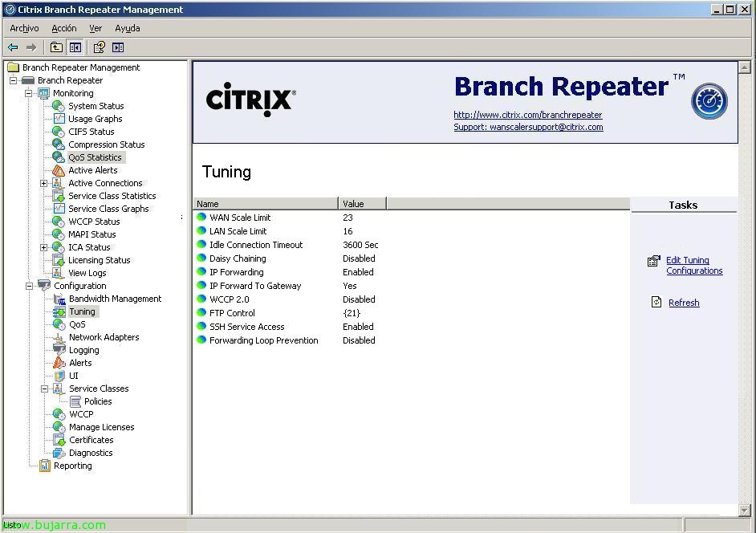Open the citrix.com/branchrepeater link
Screen dimensions: 756x533
(x=528, y=115)
